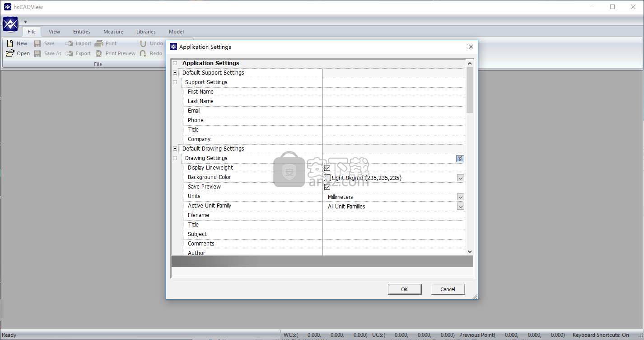Image resolution: width=644 pixels, height=340 pixels.
Task: Click the Redo arrow icon
Action: coord(143,53)
